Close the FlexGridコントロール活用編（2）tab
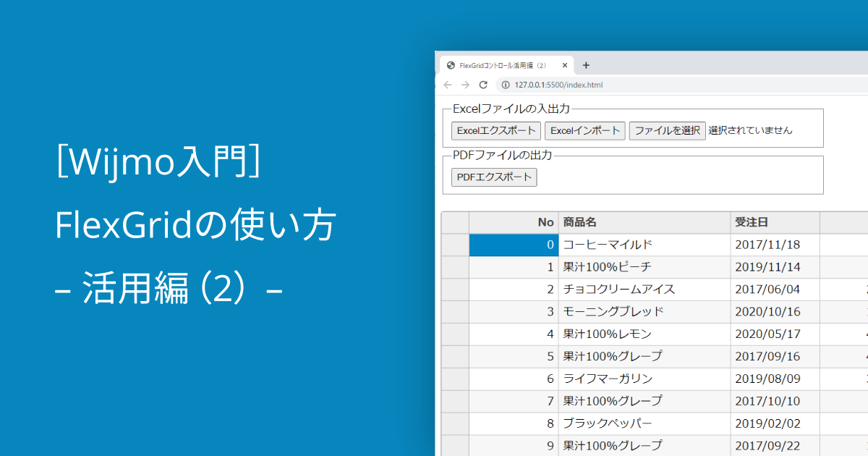Viewport: 868px width, 456px height. pos(565,65)
